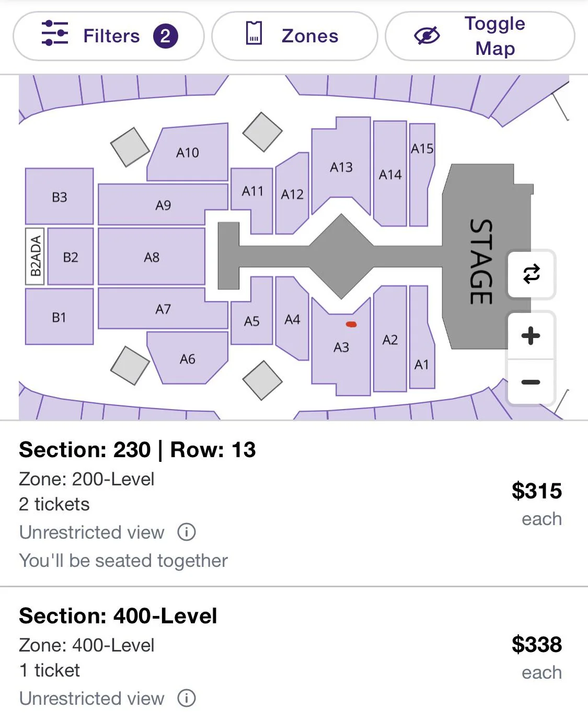Open the Zones selector
Image resolution: width=588 pixels, height=721 pixels.
tap(294, 36)
